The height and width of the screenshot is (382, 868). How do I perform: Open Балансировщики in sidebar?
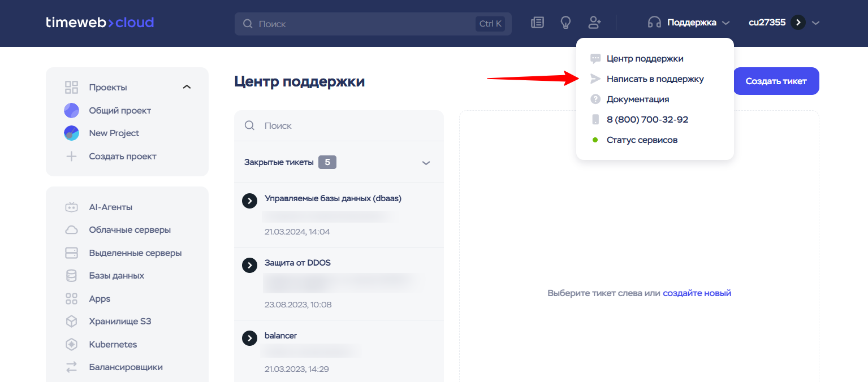126,367
